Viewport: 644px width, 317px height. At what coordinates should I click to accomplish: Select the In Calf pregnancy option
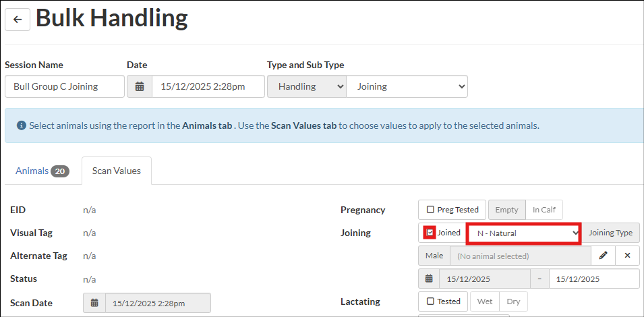[x=544, y=210]
